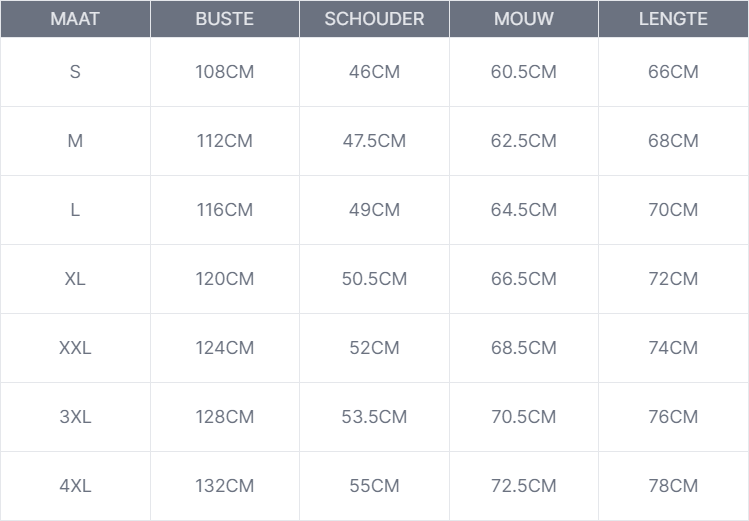Viewport: 749px width, 521px height.
Task: Click the MAAT column header
Action: [75, 19]
